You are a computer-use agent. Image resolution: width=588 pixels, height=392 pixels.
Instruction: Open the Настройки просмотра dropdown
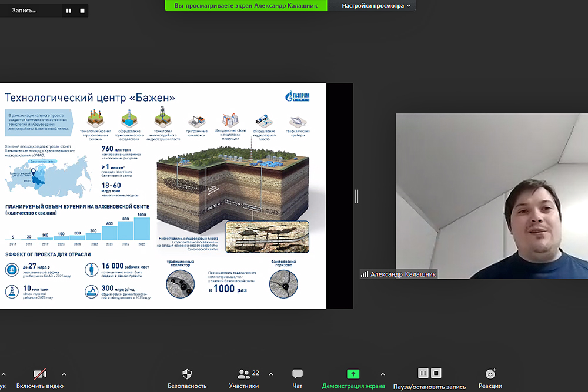tap(377, 6)
